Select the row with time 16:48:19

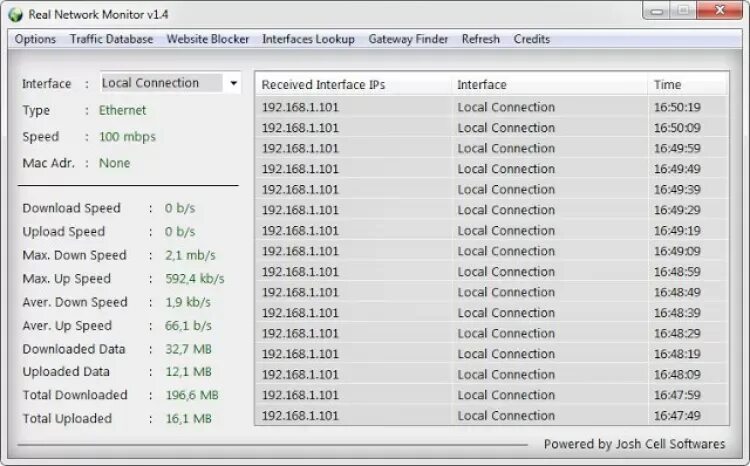point(492,354)
